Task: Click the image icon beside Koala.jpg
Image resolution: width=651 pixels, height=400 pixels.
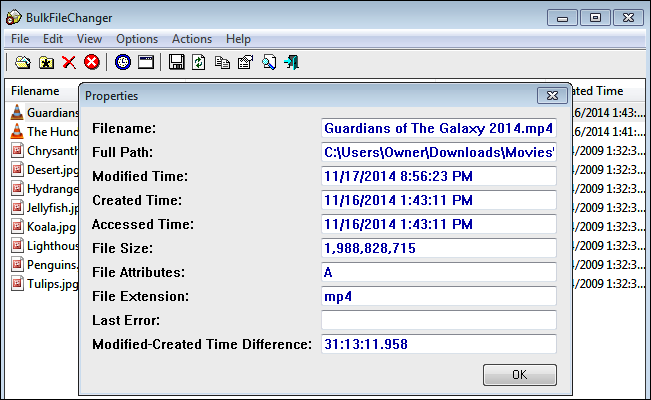Action: 17,226
